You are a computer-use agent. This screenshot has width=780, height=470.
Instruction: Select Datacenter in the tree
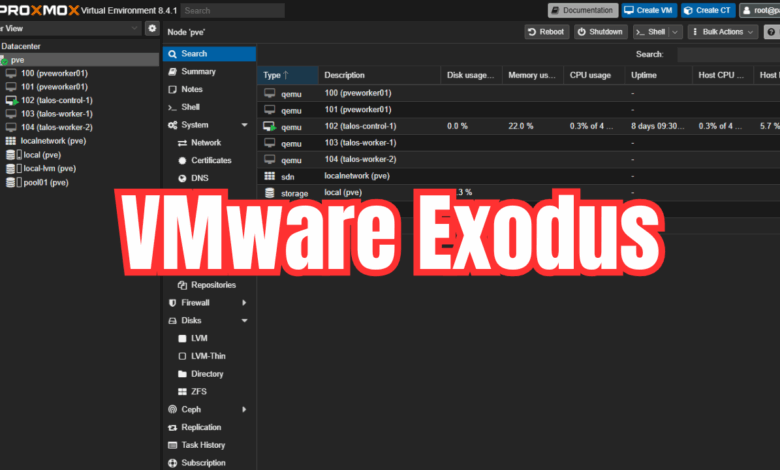click(x=21, y=46)
